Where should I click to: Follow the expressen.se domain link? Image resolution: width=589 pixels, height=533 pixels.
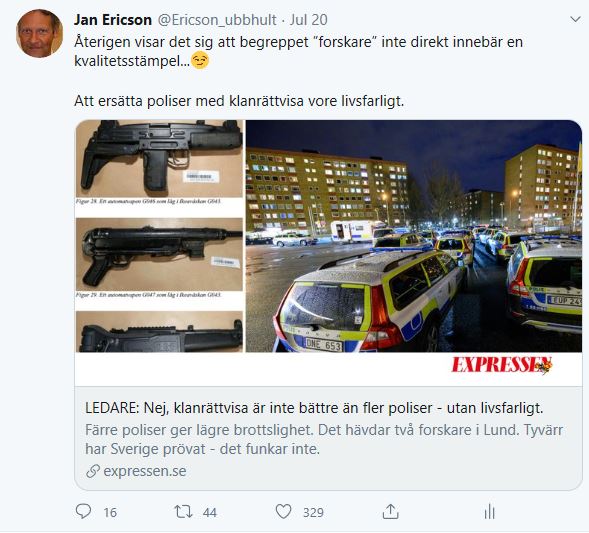click(x=145, y=471)
